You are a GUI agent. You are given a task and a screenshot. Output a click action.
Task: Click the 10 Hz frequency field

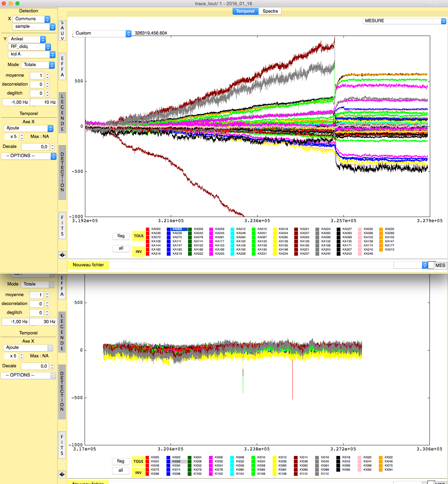point(44,102)
